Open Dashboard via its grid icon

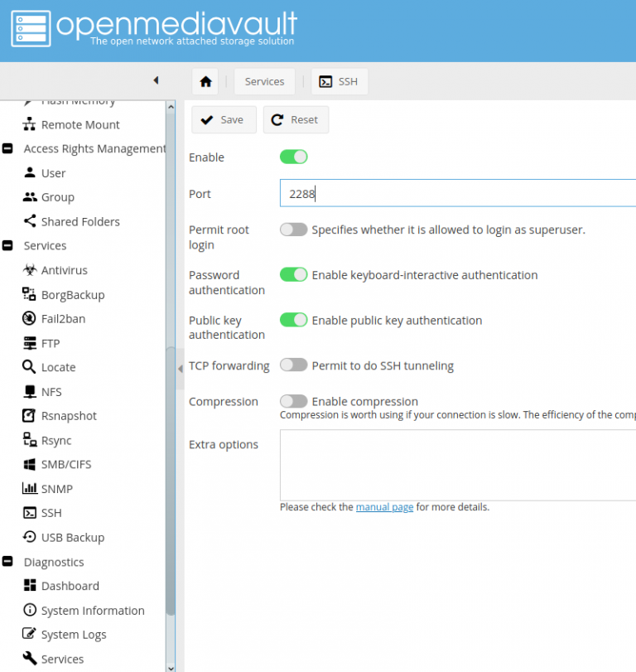pyautogui.click(x=30, y=586)
